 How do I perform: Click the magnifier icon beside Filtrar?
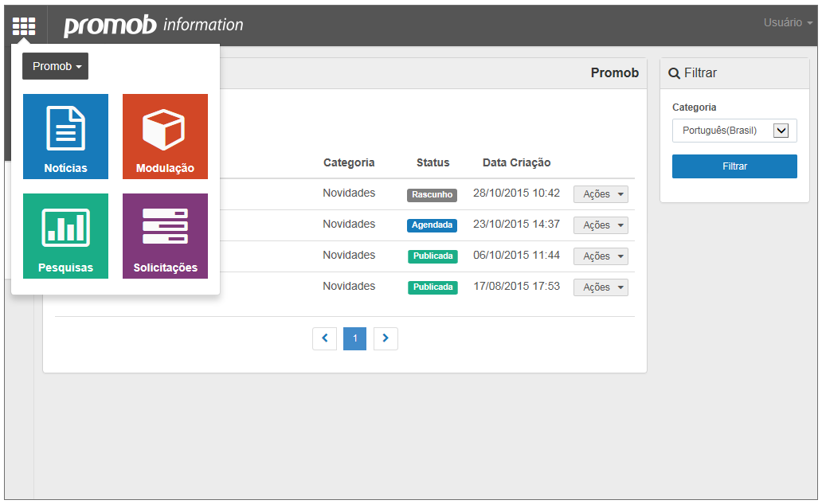pyautogui.click(x=674, y=73)
